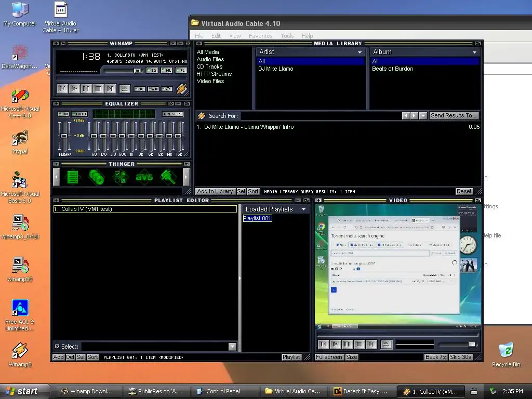The height and width of the screenshot is (399, 532).
Task: Select DJ Mike Llama in Artist list
Action: point(275,69)
